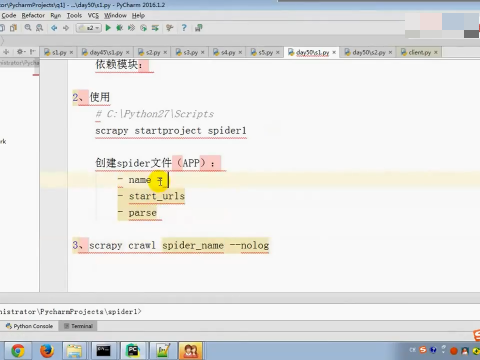
Task: Open the Code menu
Action: 9,15
